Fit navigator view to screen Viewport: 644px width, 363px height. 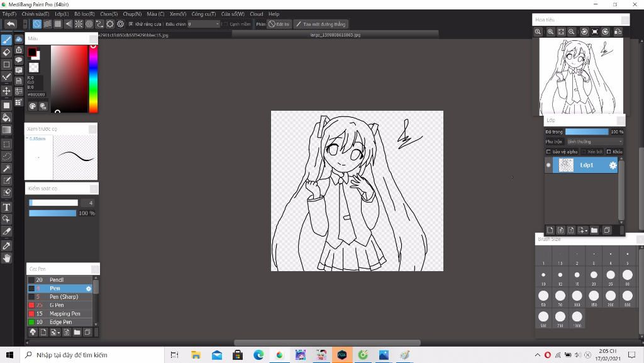tap(561, 31)
